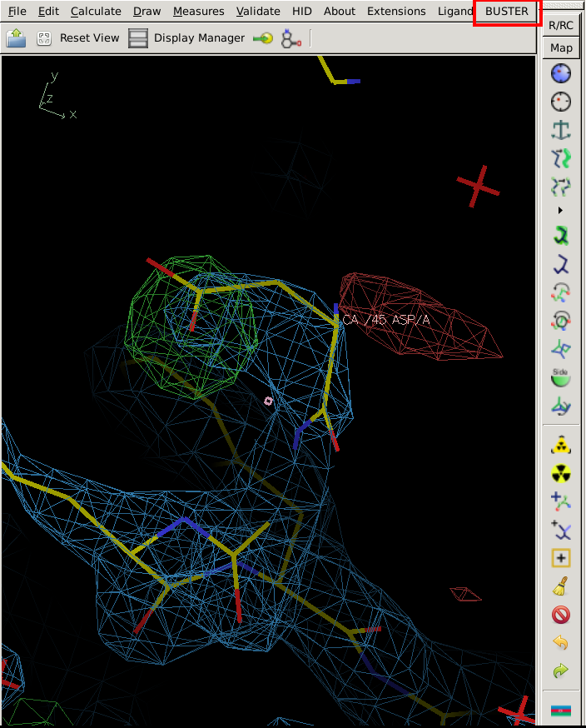Click the Clear Pending Picks broom
586x728 pixels.
pos(561,586)
